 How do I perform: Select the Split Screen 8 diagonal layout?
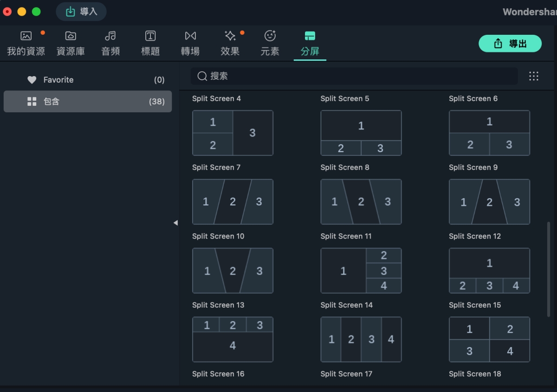[361, 202]
